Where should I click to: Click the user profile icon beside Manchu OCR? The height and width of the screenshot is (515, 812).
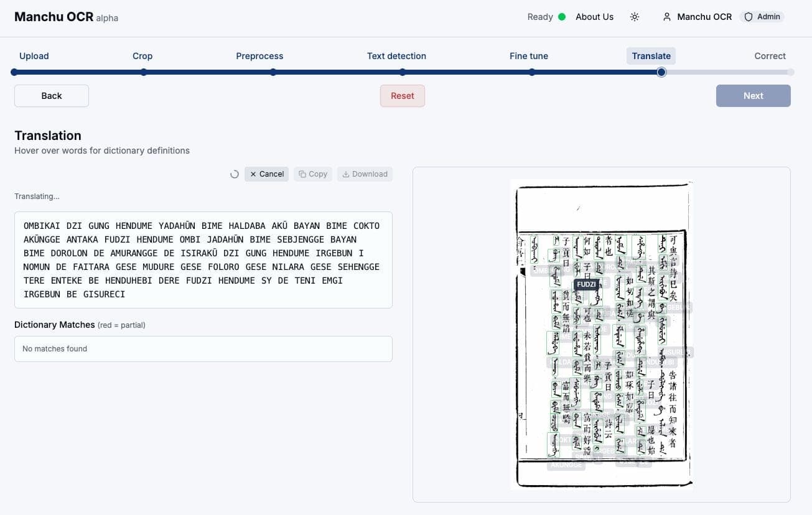[667, 17]
